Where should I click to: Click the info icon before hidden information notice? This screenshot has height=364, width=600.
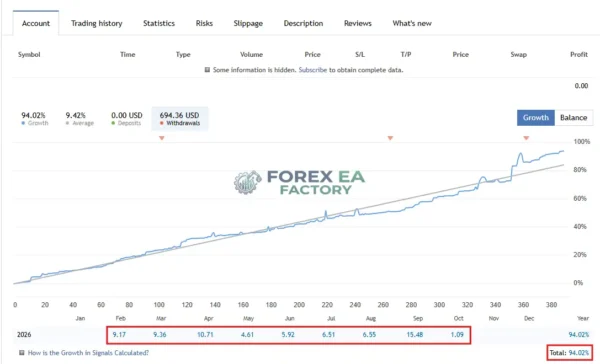click(x=207, y=70)
